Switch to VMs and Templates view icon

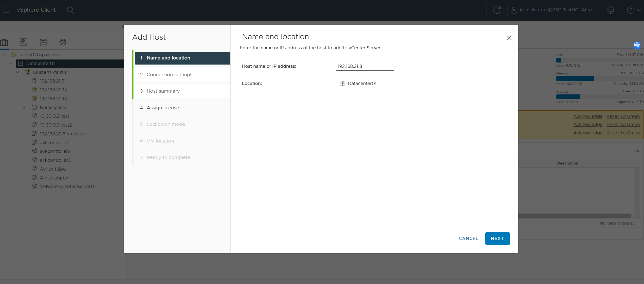pos(23,42)
